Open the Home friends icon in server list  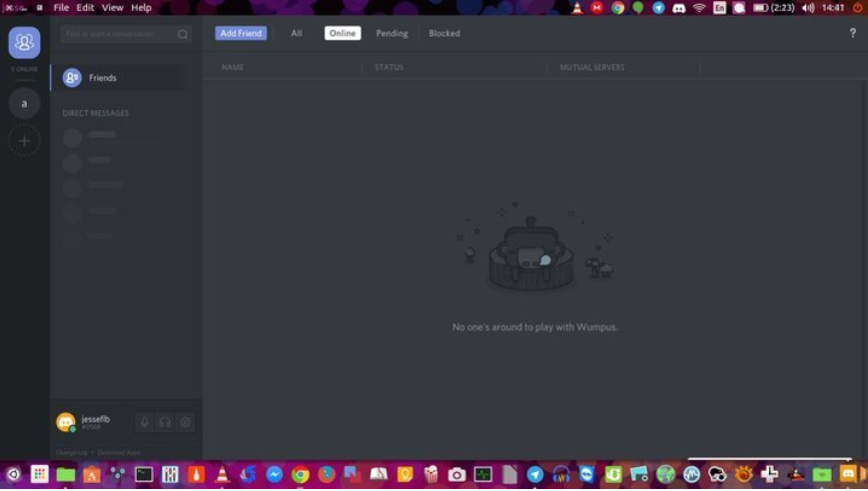click(24, 43)
